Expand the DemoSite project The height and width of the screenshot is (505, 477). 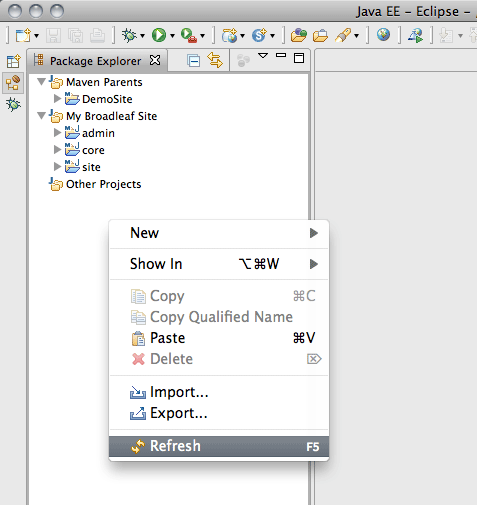point(57,99)
